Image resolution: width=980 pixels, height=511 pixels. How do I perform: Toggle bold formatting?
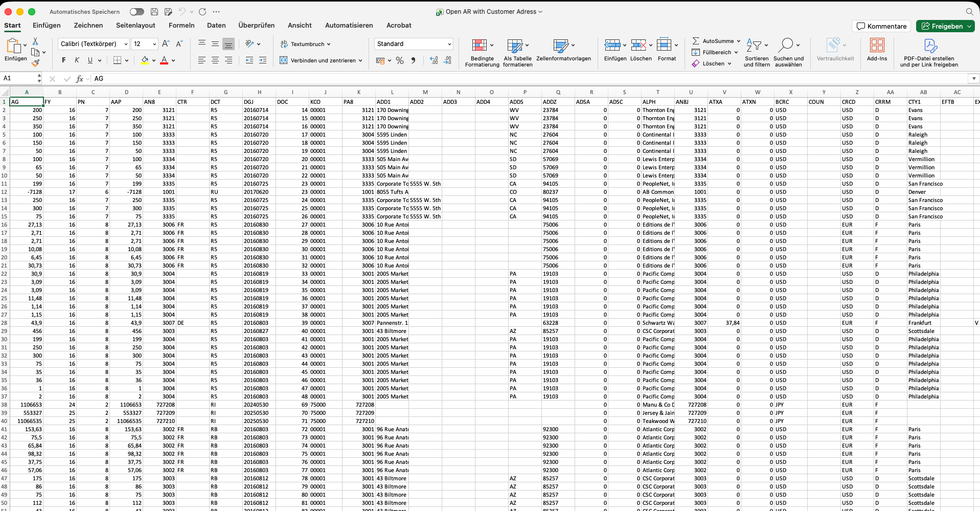(x=63, y=60)
